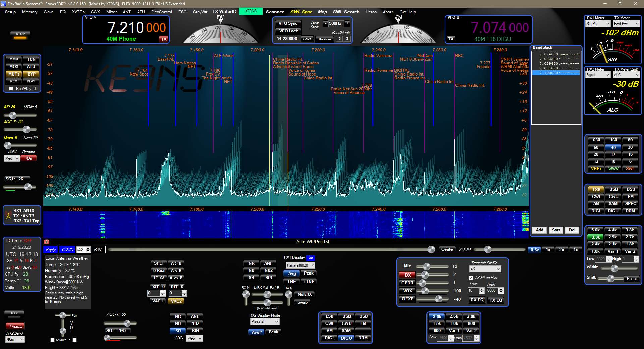Click the red TX indicator in VFO A

163,39
